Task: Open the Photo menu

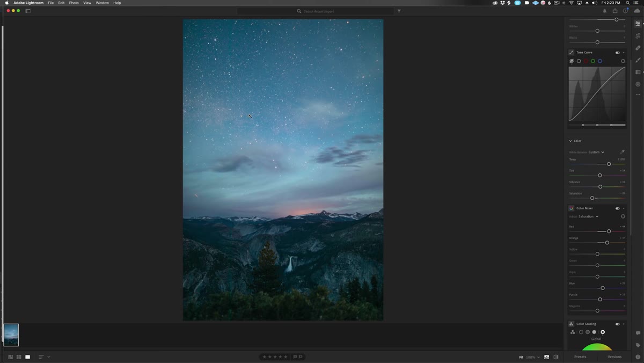Action: tap(74, 3)
